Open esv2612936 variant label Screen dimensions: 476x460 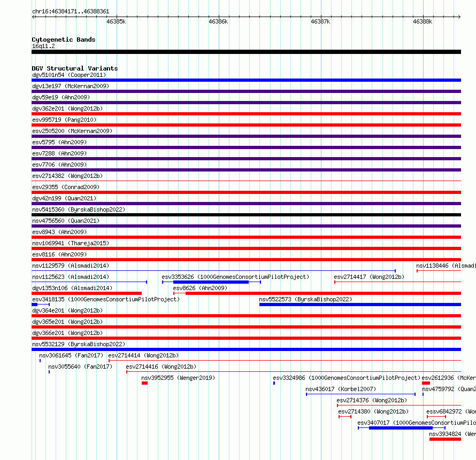(x=449, y=378)
